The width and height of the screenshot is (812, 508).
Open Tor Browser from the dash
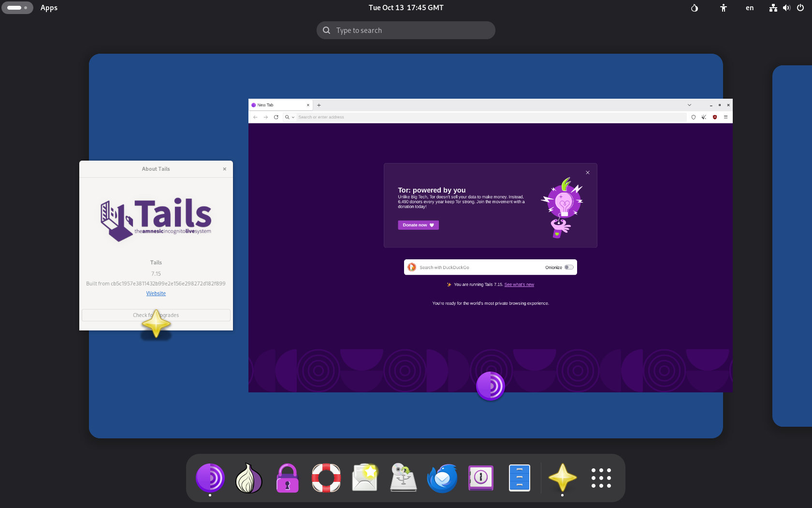pos(210,478)
